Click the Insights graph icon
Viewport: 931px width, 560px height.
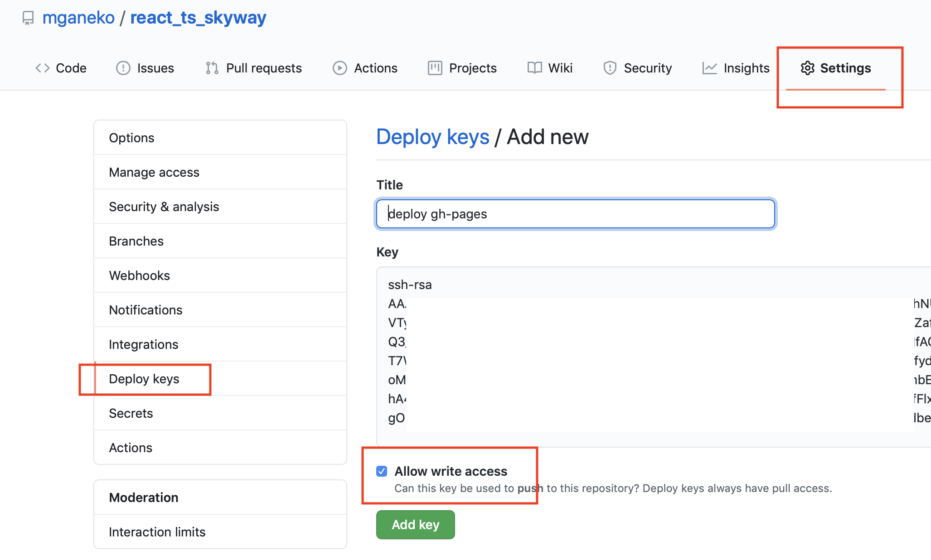pyautogui.click(x=710, y=68)
